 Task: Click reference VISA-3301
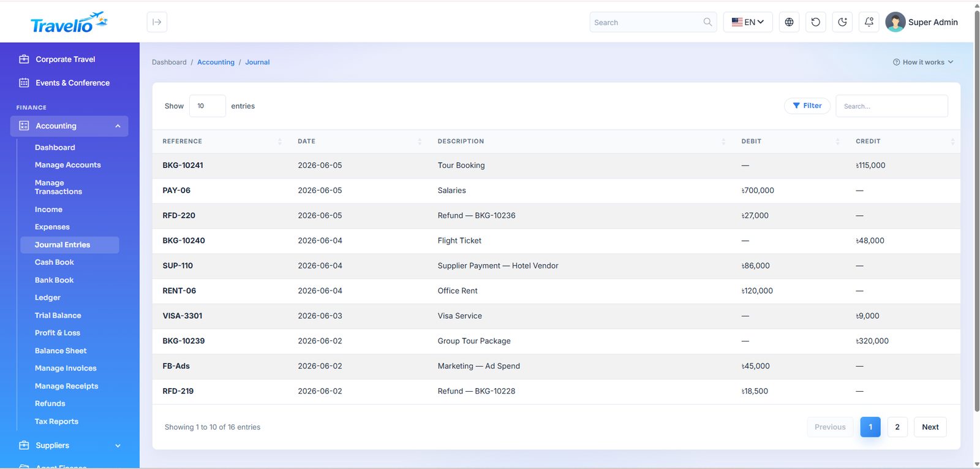pyautogui.click(x=183, y=316)
